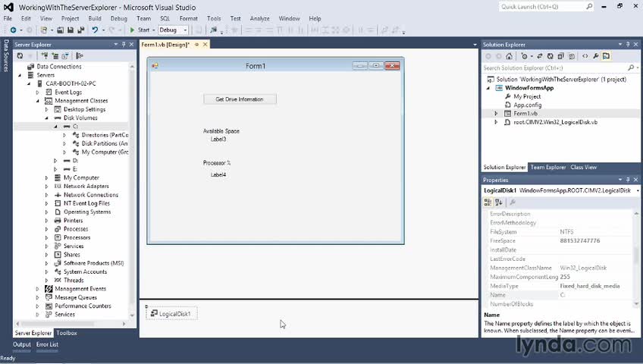Expand Form1.vb in Solution Explorer
The width and height of the screenshot is (643, 364).
tap(496, 114)
